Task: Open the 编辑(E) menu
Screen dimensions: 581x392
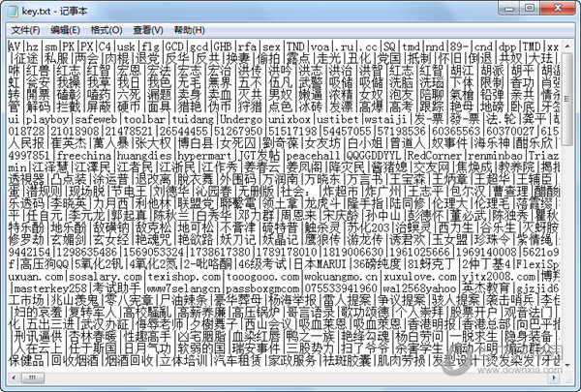Action: [x=65, y=30]
